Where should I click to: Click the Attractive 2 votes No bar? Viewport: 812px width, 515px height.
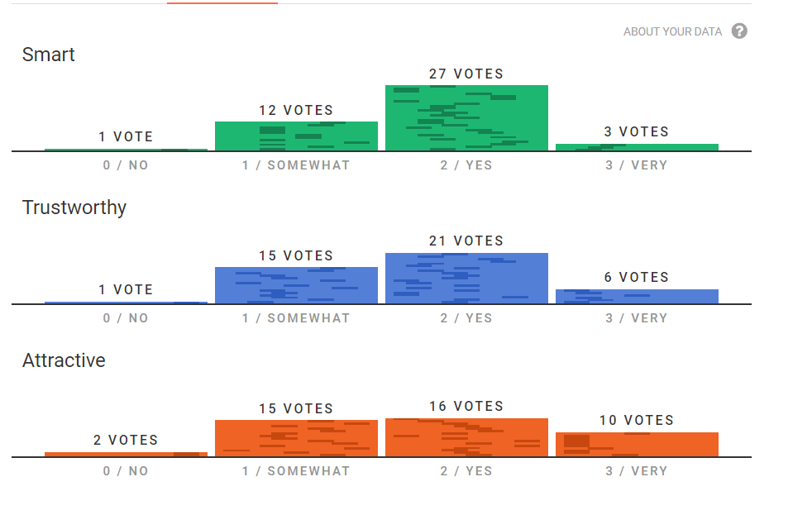[x=126, y=455]
